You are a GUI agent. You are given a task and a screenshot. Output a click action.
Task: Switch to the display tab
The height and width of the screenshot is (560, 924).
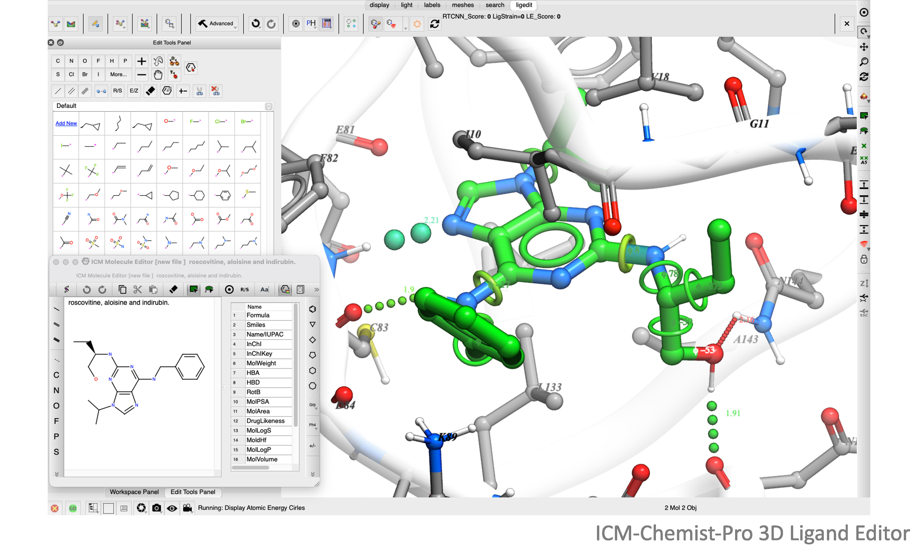tap(379, 5)
